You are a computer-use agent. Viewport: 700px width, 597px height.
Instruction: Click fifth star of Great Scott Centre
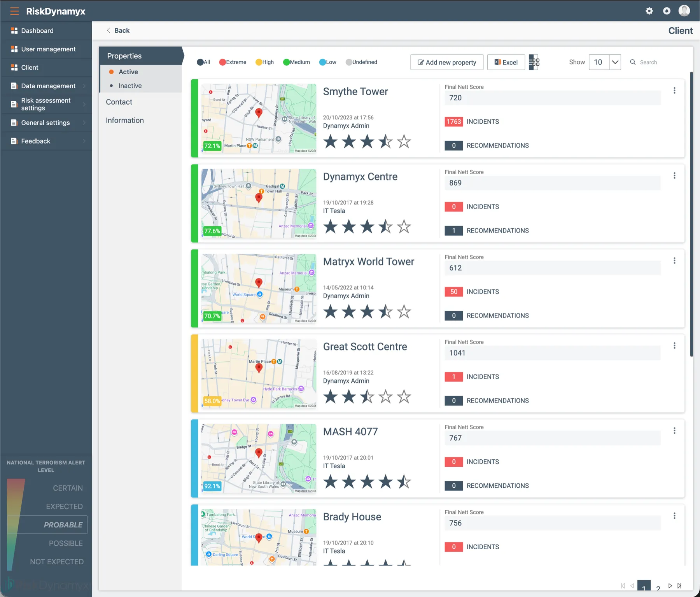404,397
